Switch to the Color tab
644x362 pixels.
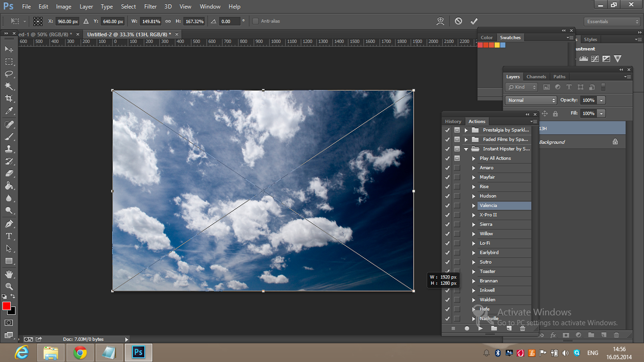pos(486,38)
